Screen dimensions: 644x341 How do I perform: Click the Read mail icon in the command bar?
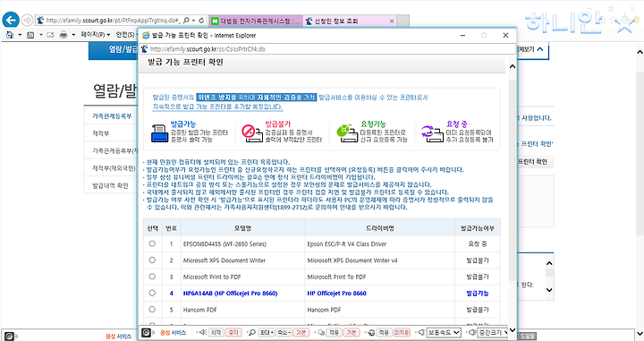pos(50,35)
